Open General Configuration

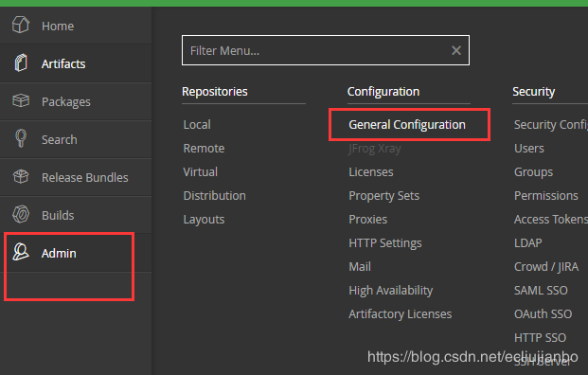tap(407, 124)
